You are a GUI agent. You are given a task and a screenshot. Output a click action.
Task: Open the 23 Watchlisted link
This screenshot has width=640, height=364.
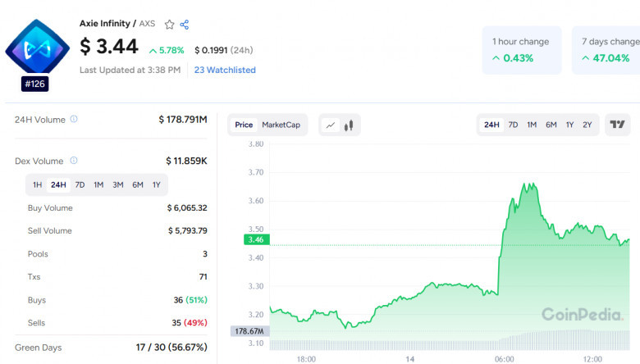225,71
